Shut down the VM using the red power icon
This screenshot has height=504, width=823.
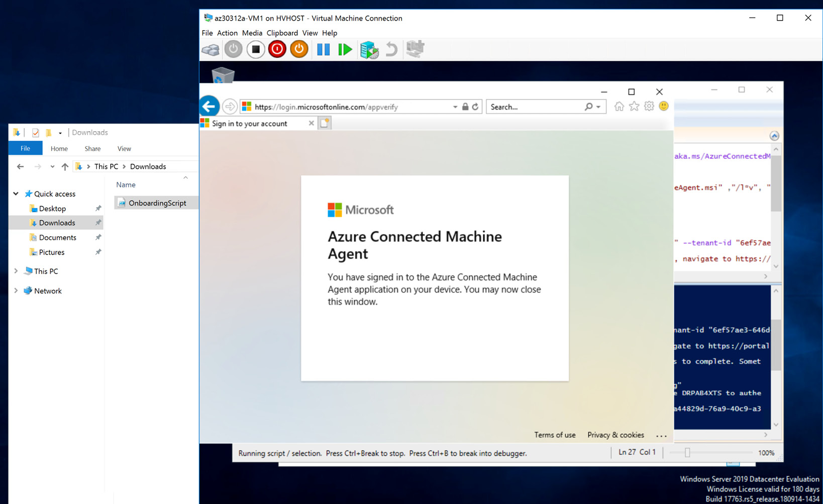(x=277, y=49)
